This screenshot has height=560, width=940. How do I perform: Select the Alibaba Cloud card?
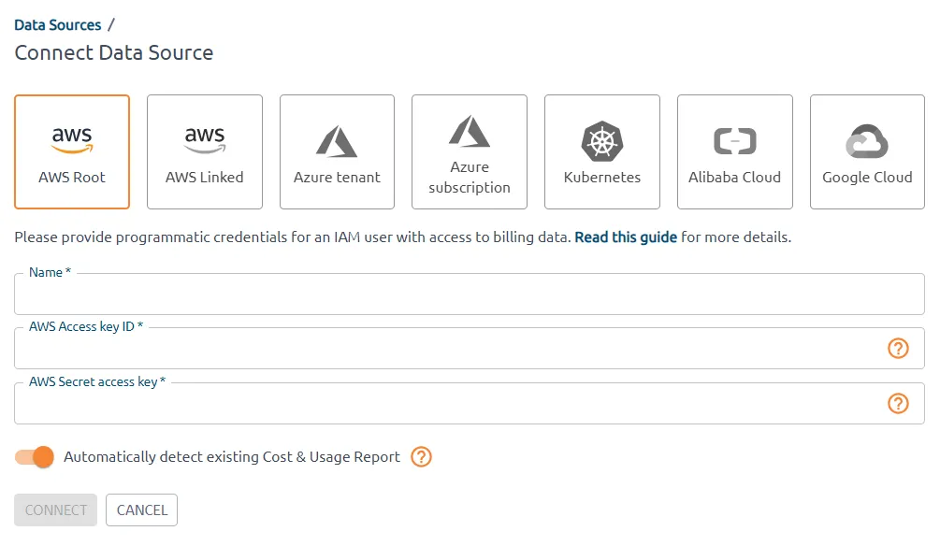point(735,151)
